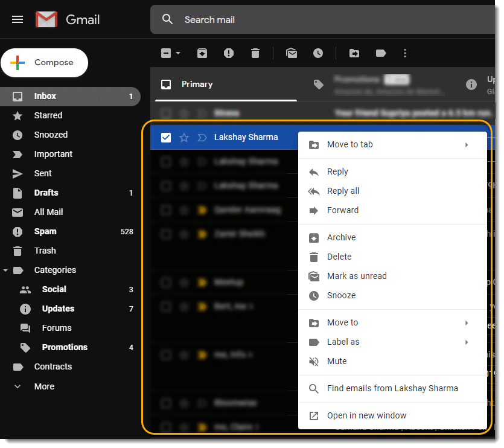Screen dimensions: 504x448
Task: Click the Promotions tab tag icon
Action: pyautogui.click(x=319, y=85)
